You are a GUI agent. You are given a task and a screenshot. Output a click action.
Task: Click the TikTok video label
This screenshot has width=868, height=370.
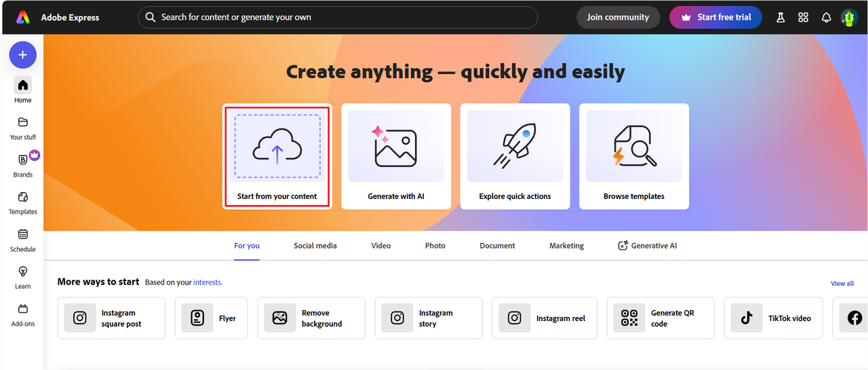coord(789,318)
